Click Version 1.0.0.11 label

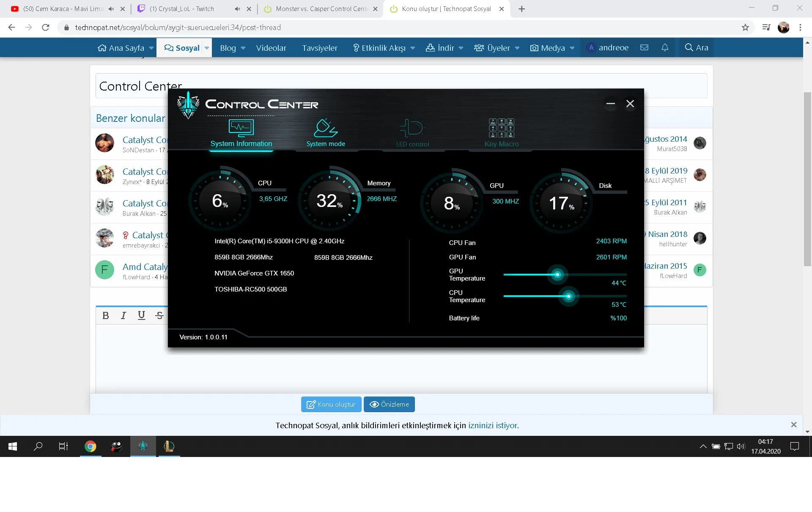tap(203, 337)
